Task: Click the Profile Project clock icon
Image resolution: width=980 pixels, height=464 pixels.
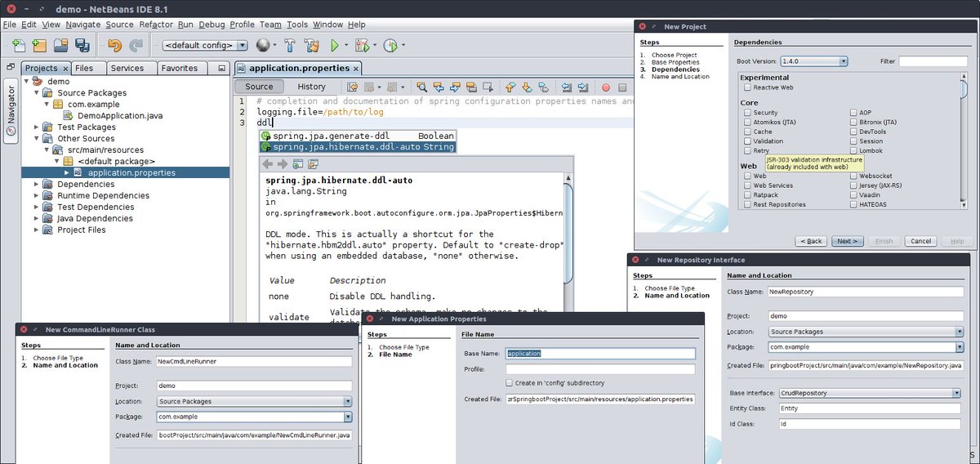Action: click(390, 45)
